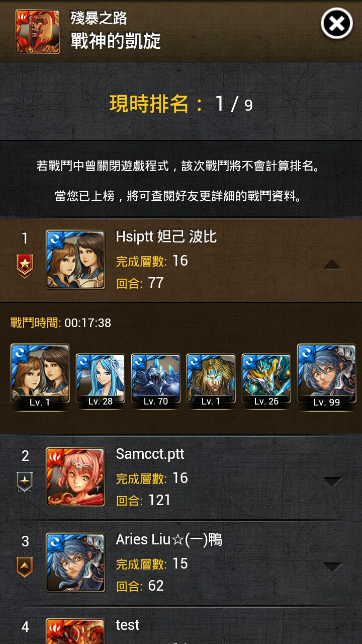Tap the bronze third-place rank badge

tap(25, 567)
